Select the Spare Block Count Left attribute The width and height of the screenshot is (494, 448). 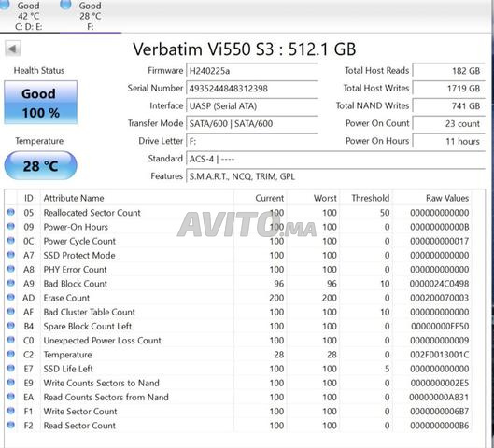88,326
